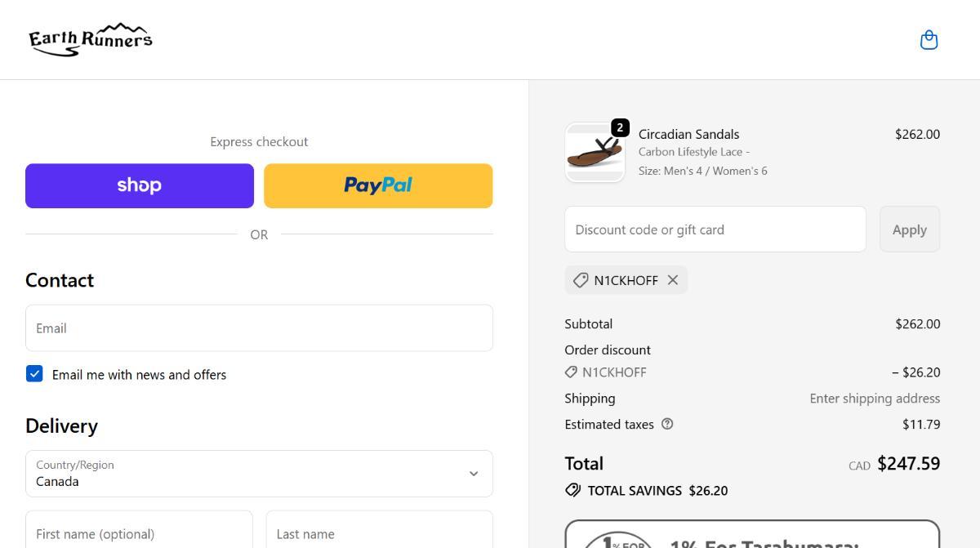
Task: Click the Discount code or gift card field
Action: [x=715, y=229]
